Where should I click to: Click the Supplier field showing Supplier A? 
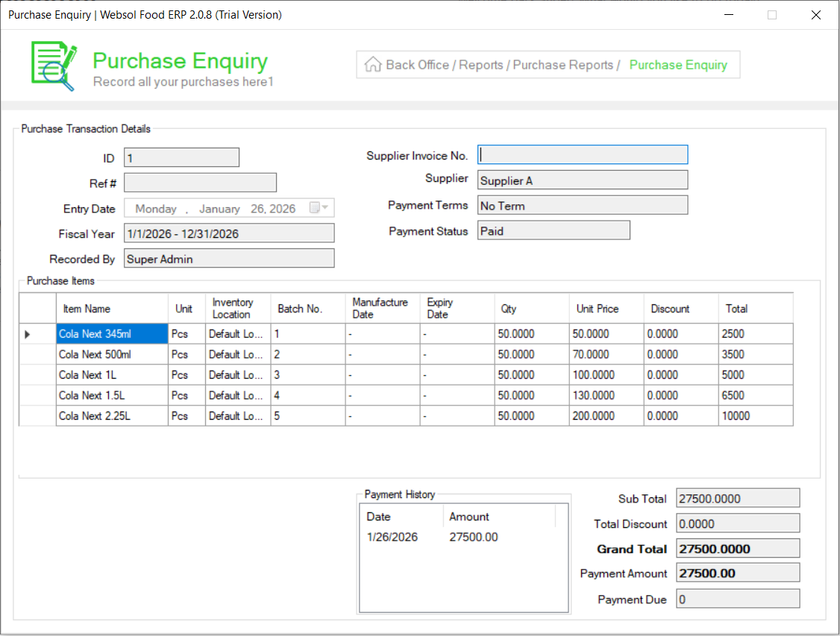click(583, 180)
